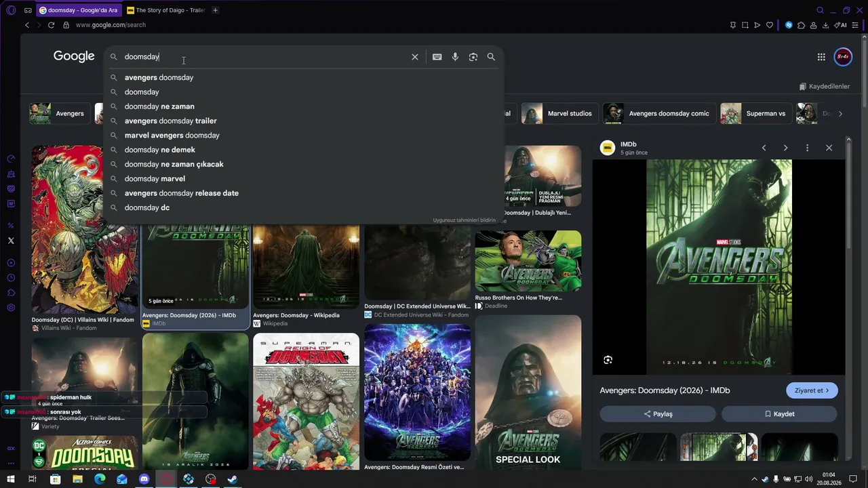This screenshot has width=868, height=488.
Task: Filter results by Avengers doomsday comic chip
Action: click(659, 114)
